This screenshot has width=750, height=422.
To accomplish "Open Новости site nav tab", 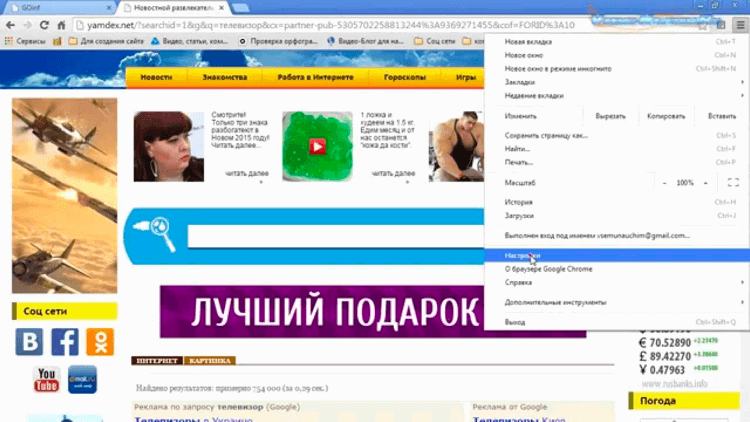I will pos(156,77).
